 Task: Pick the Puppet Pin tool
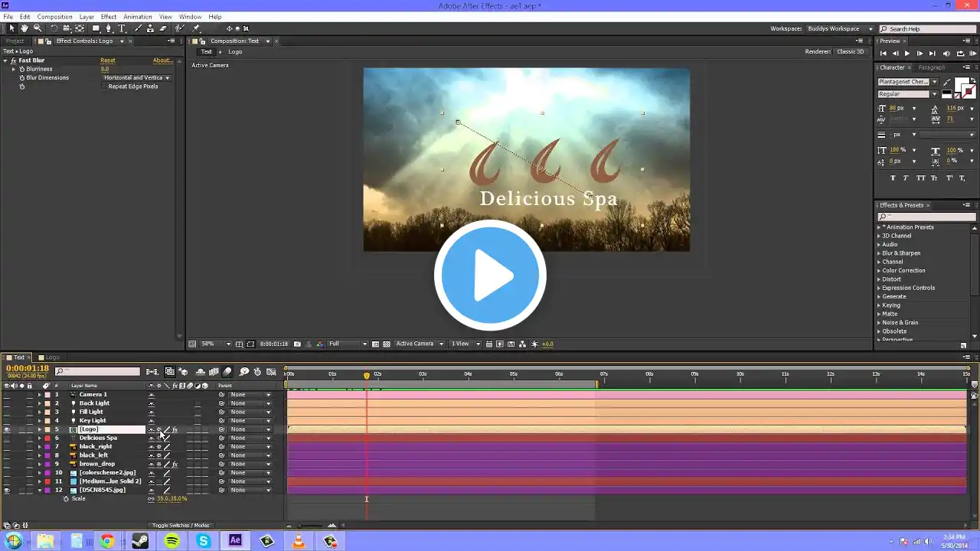pos(196,28)
